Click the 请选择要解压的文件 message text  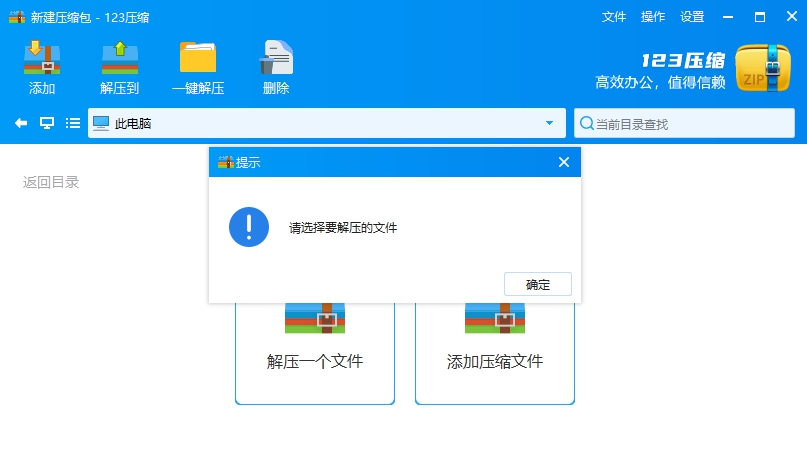[x=343, y=228]
